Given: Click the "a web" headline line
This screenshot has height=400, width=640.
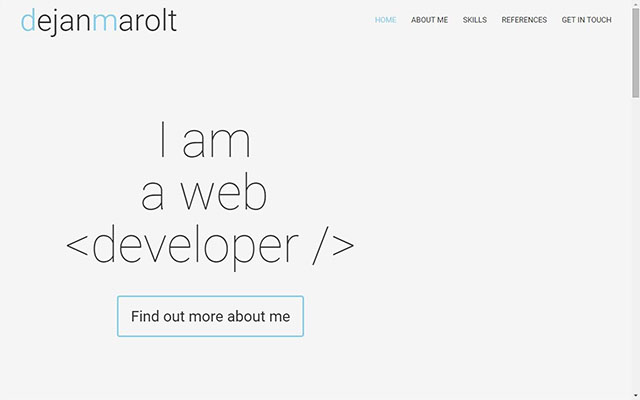Looking at the screenshot, I should (x=204, y=194).
